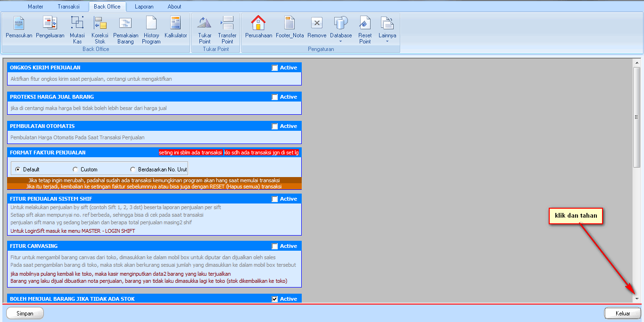Screen dimensions: 644x322
Task: Click the vertical scrollbar thumb
Action: tap(636, 117)
